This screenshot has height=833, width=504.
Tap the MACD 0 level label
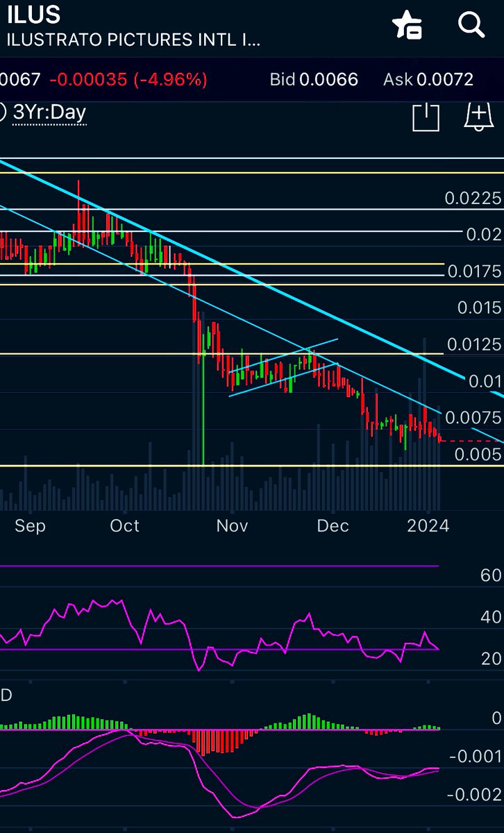496,718
